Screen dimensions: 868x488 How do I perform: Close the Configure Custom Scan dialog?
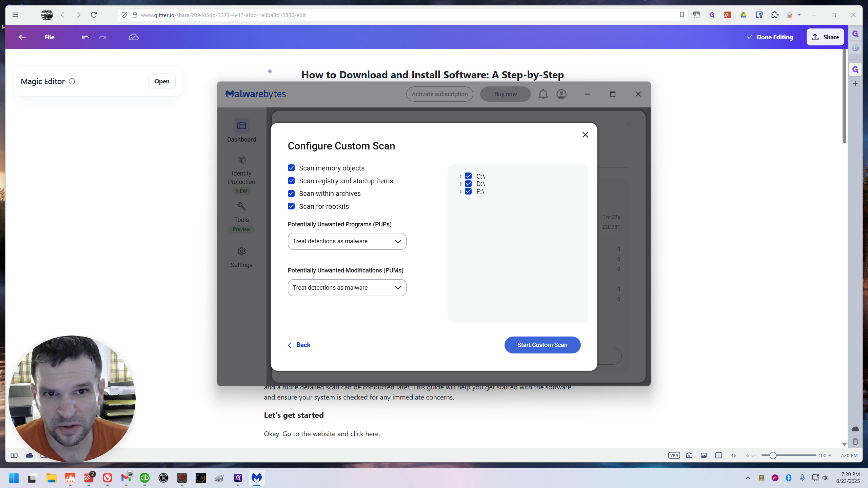[x=585, y=135]
